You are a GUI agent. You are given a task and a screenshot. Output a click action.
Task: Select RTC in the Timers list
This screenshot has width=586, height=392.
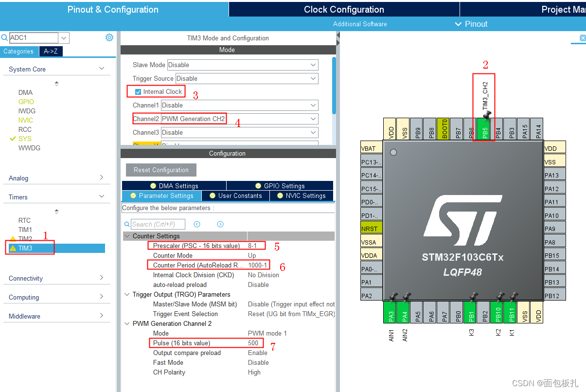[24, 220]
